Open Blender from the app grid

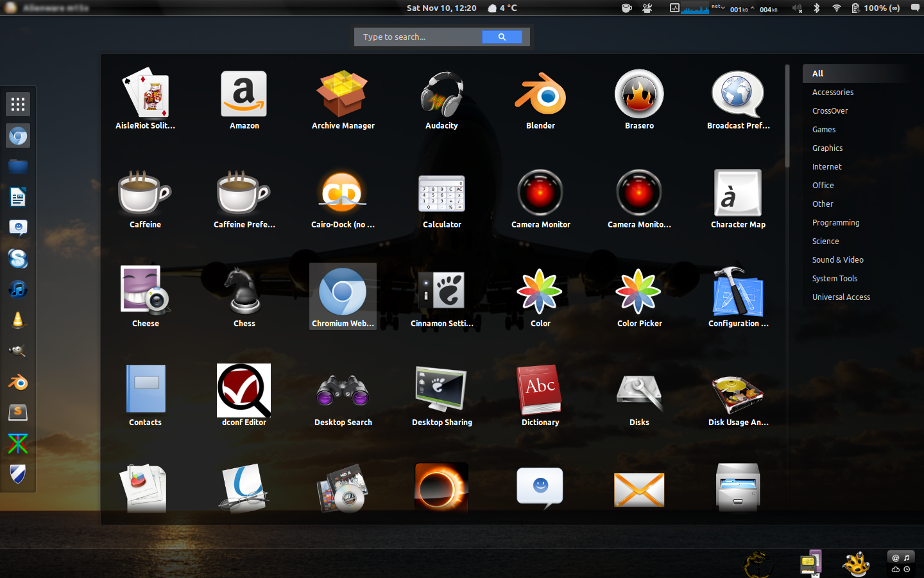pyautogui.click(x=541, y=100)
